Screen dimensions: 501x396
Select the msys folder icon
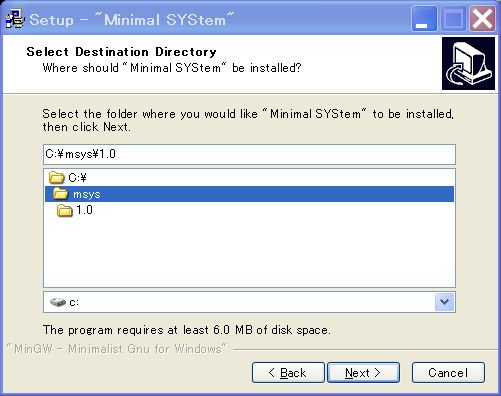(x=61, y=194)
